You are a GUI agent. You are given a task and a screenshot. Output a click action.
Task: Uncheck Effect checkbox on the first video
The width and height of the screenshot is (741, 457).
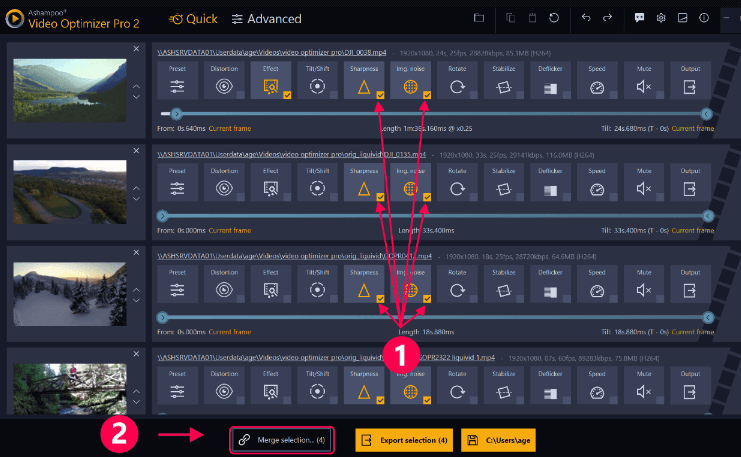click(287, 97)
